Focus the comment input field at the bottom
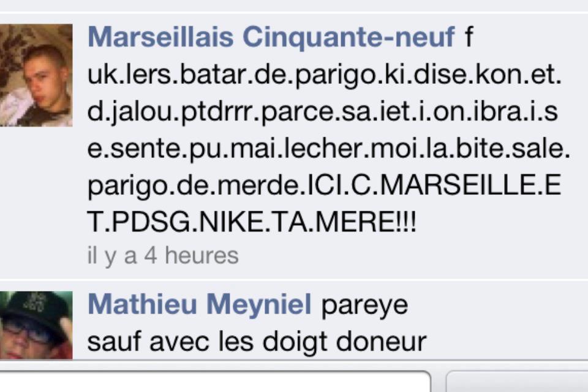 click(x=215, y=382)
